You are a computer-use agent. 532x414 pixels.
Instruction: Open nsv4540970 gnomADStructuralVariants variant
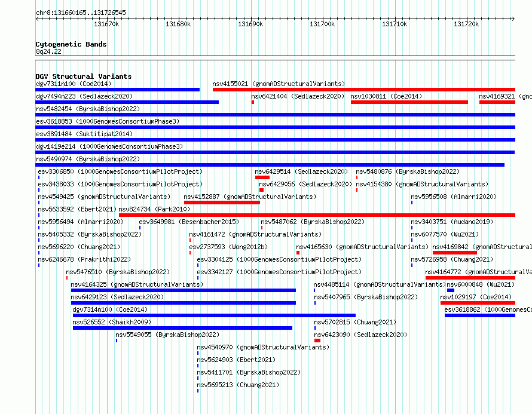click(263, 347)
